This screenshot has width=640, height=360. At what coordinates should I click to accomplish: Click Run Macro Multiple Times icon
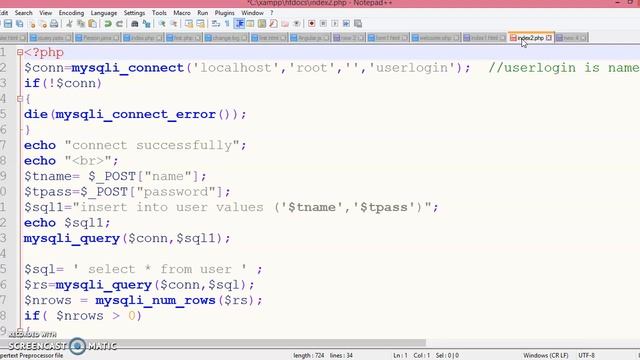pyautogui.click(x=346, y=24)
